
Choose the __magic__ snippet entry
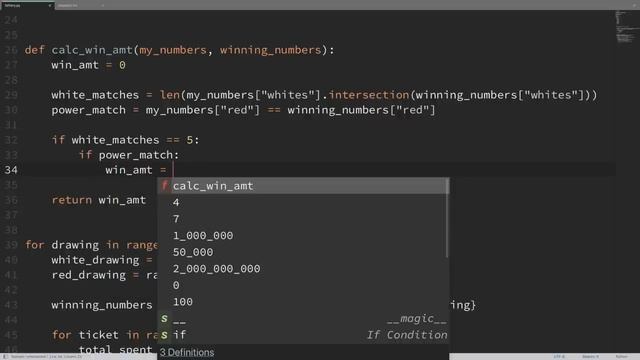[302, 318]
